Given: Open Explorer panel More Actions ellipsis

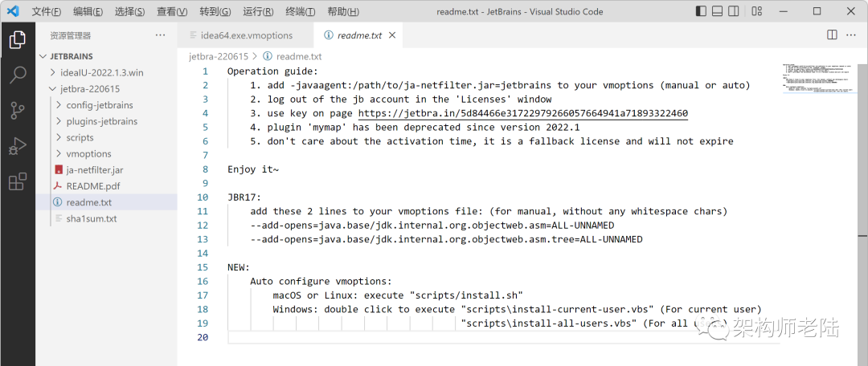Looking at the screenshot, I should coord(161,35).
